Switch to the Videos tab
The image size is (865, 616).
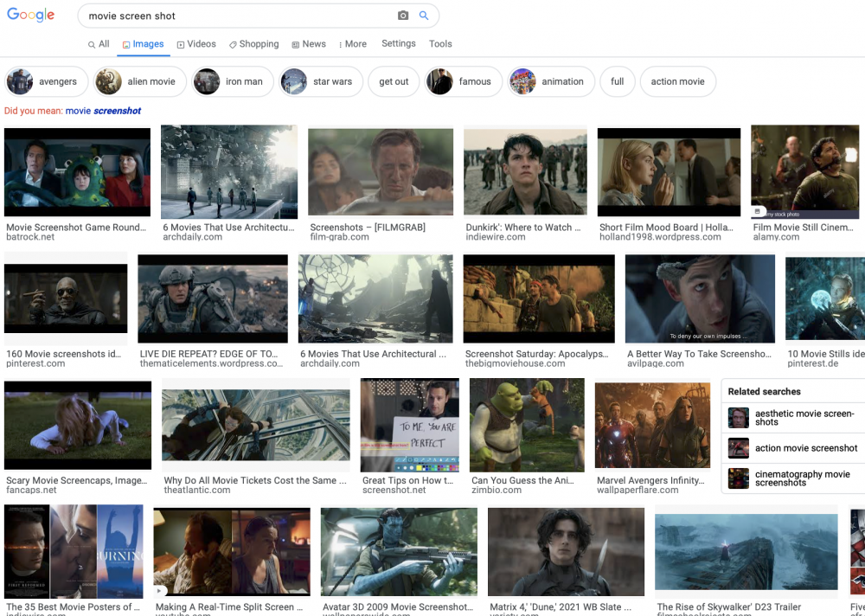[x=196, y=44]
